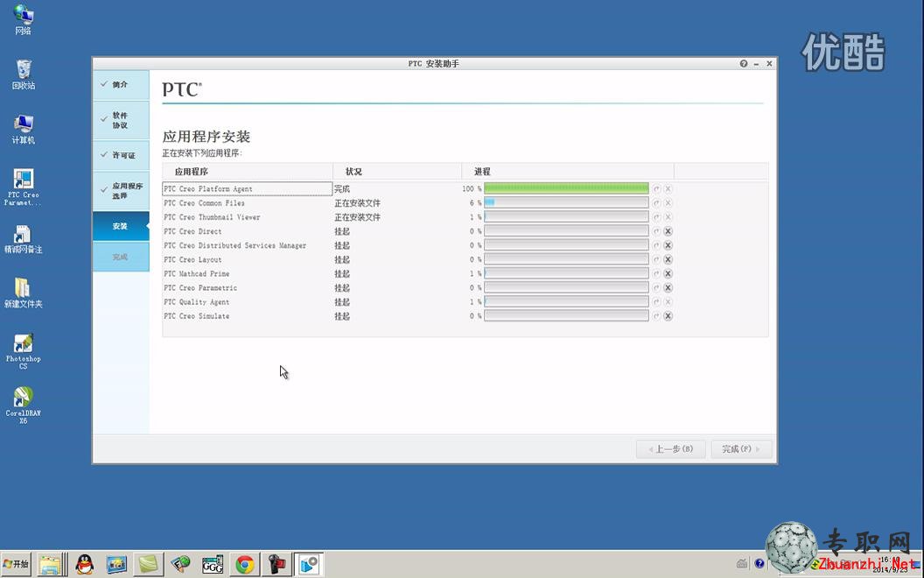Viewport: 924px width, 578px height.
Task: Click the 完成(F) finish button
Action: point(741,449)
